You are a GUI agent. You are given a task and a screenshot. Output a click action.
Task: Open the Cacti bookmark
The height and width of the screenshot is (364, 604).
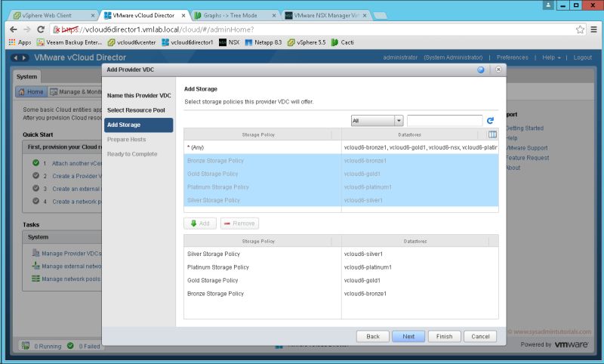[x=343, y=42]
